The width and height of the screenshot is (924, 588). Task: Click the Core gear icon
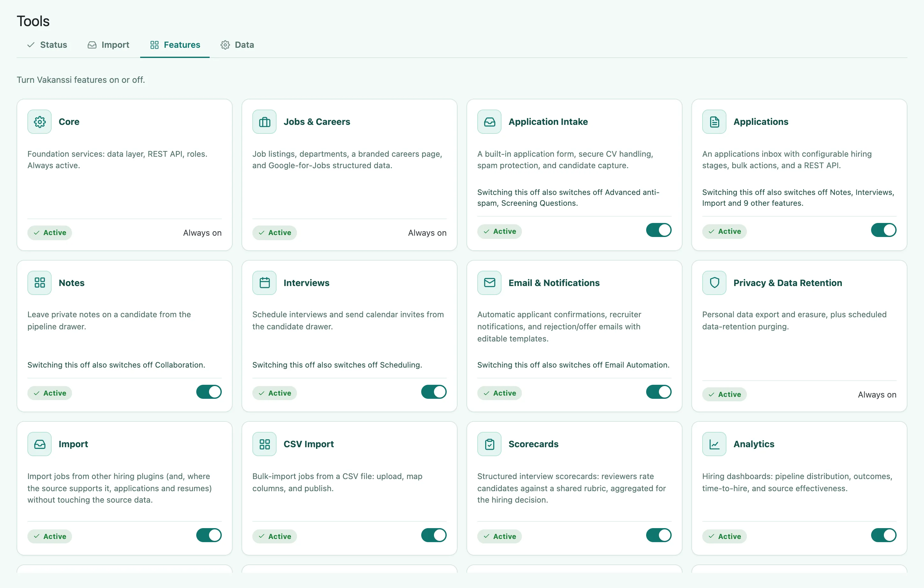tap(40, 122)
